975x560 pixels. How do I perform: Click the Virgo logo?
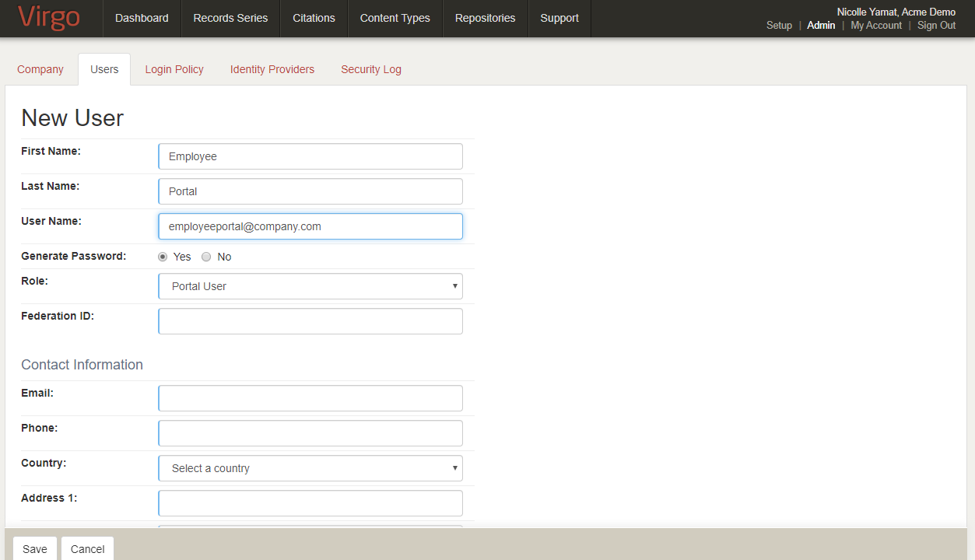(48, 19)
